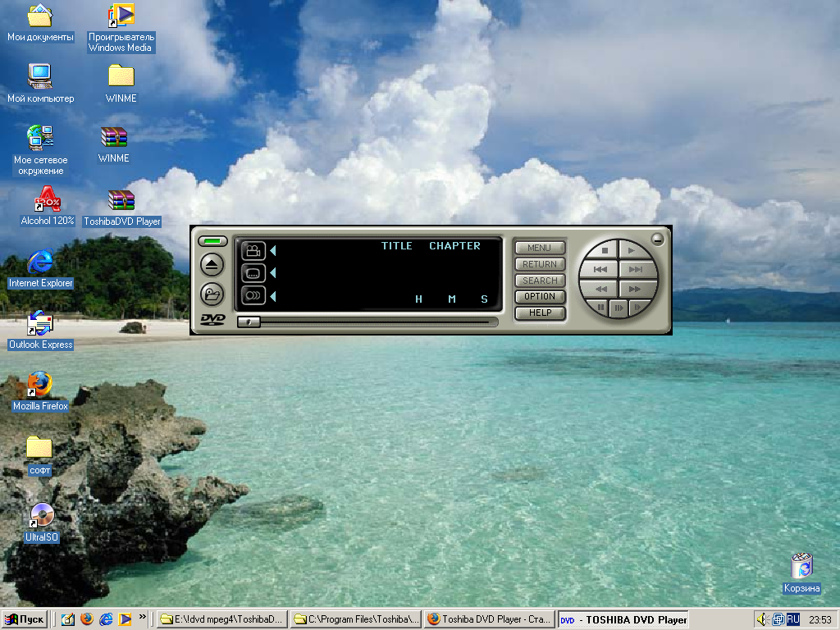
Task: Click the small round minimize knob
Action: click(657, 240)
